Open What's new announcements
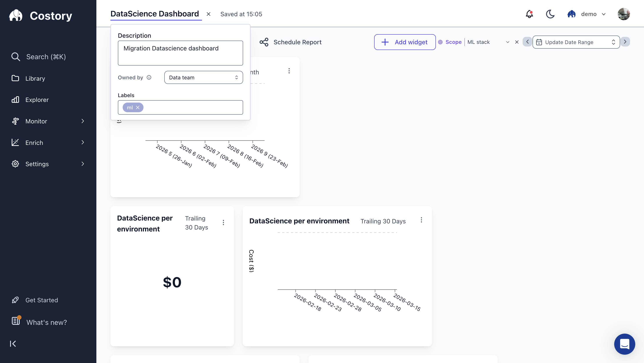This screenshot has height=363, width=644. pyautogui.click(x=46, y=322)
